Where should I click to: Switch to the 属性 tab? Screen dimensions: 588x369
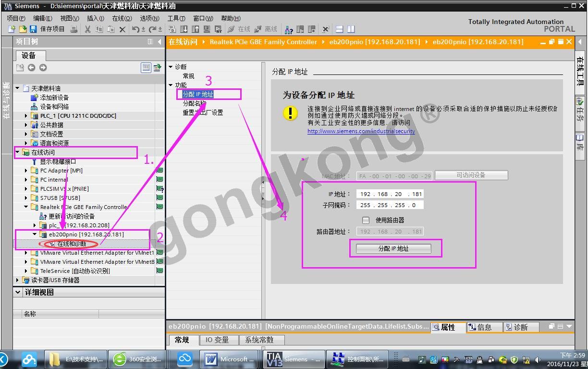pyautogui.click(x=448, y=327)
